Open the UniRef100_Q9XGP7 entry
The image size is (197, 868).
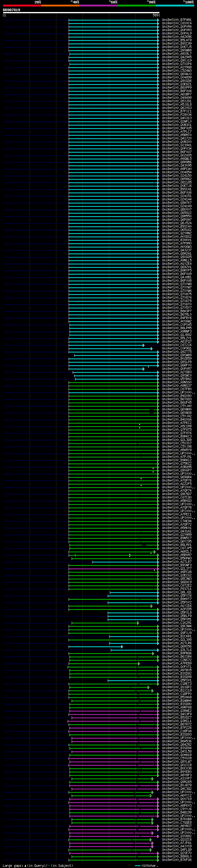pyautogui.click(x=176, y=470)
